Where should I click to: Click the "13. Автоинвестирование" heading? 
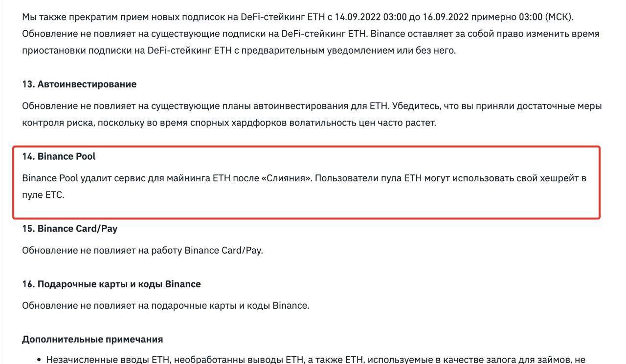click(x=79, y=84)
